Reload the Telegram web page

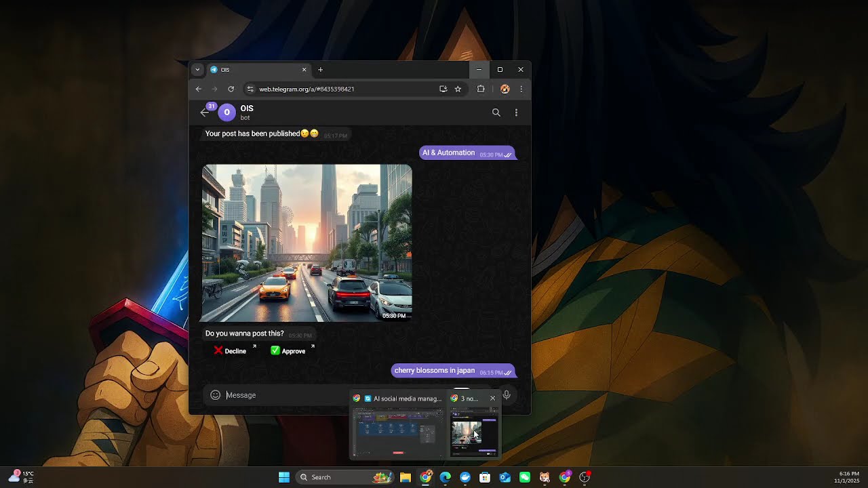coord(231,89)
